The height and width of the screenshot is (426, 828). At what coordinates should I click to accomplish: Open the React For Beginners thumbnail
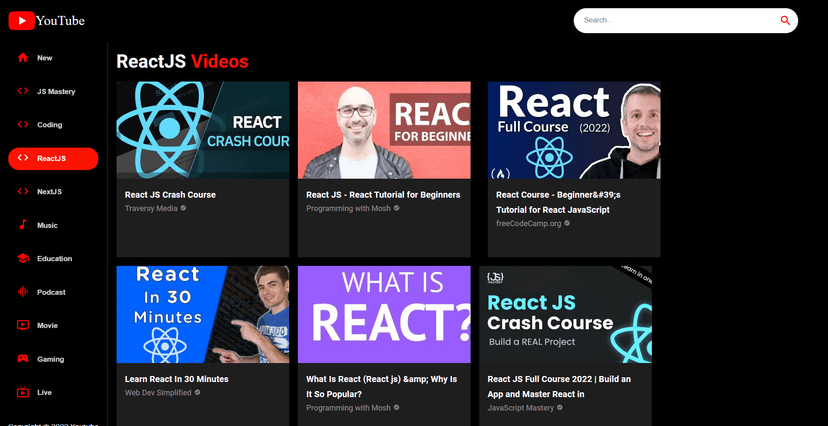(x=384, y=130)
